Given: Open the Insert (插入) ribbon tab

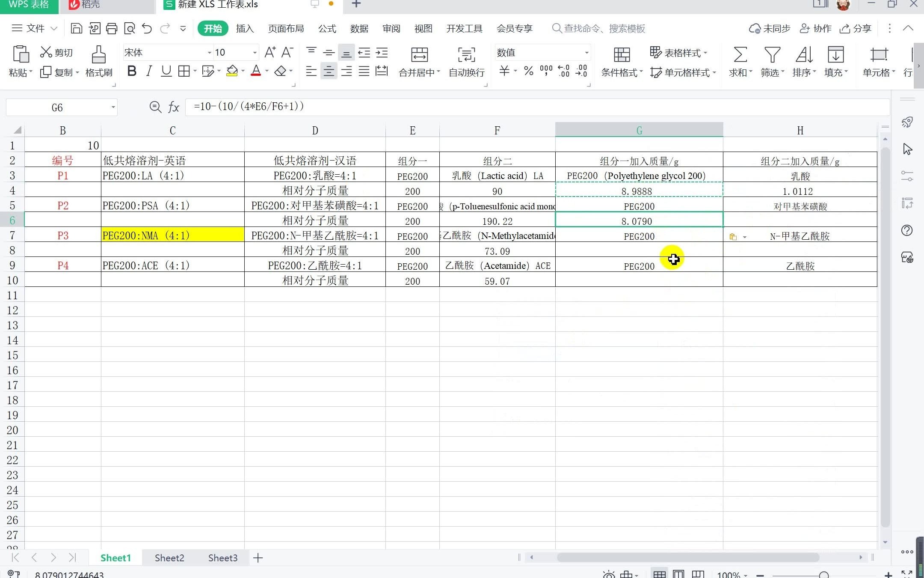Looking at the screenshot, I should [245, 29].
